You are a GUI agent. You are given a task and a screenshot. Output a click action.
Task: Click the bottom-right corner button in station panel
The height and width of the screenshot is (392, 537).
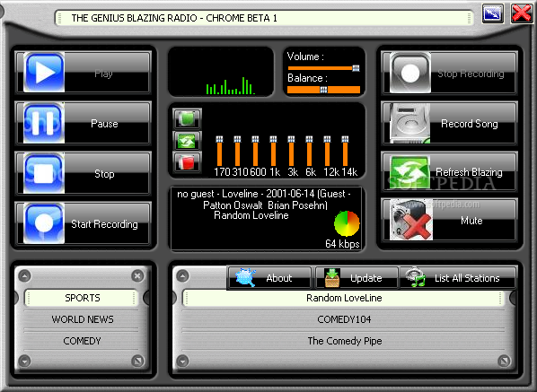504,361
